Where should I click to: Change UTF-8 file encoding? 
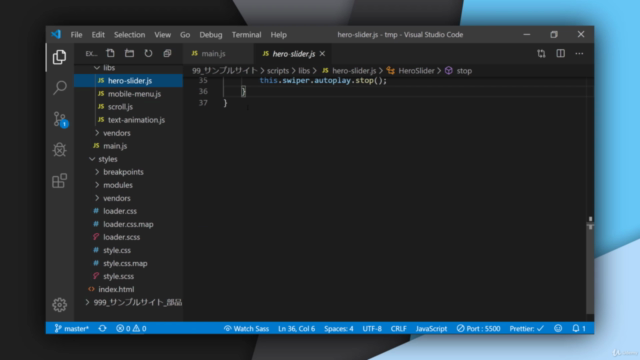click(x=372, y=328)
